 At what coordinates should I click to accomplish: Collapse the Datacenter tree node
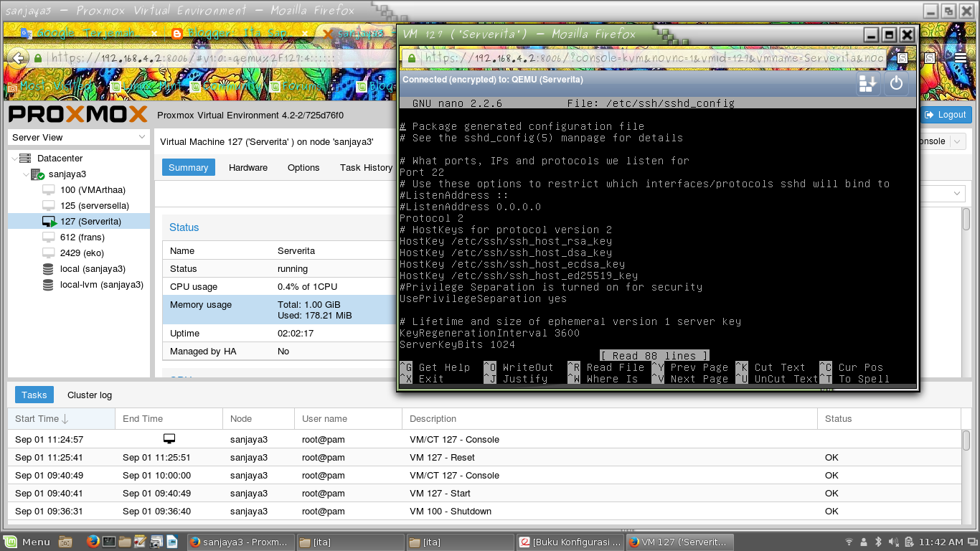[14, 159]
